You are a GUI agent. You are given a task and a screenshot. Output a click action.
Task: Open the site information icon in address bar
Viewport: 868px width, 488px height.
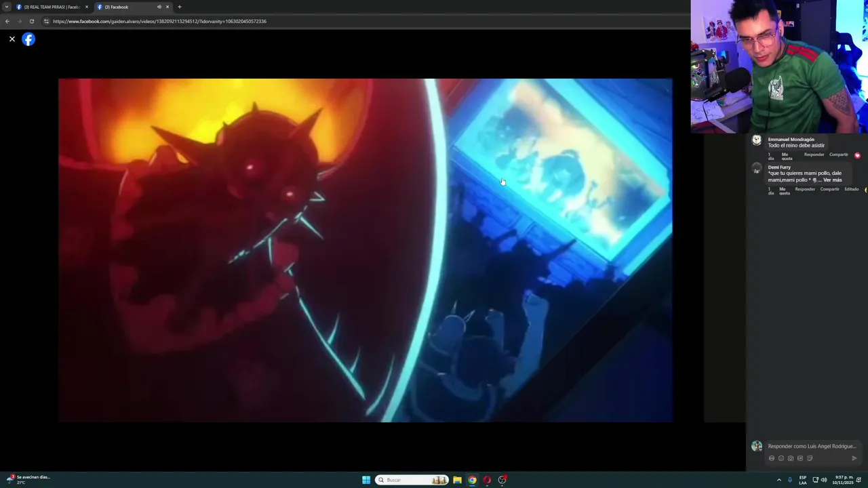click(x=46, y=21)
